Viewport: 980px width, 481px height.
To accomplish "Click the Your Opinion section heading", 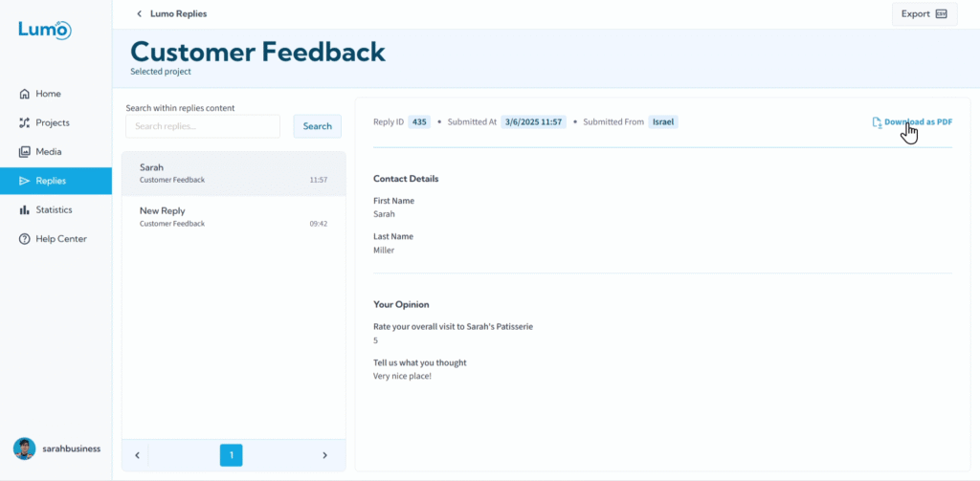I will [401, 305].
